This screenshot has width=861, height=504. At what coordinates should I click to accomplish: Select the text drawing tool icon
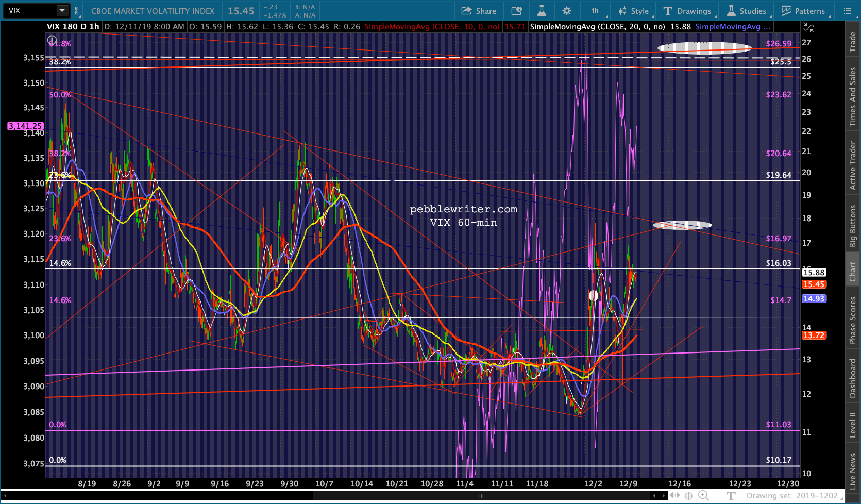click(731, 496)
